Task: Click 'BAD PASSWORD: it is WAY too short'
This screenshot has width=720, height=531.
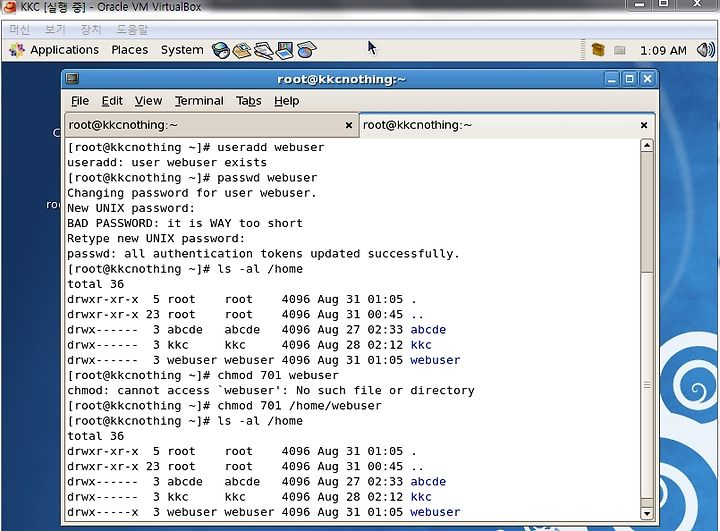Action: 185,223
